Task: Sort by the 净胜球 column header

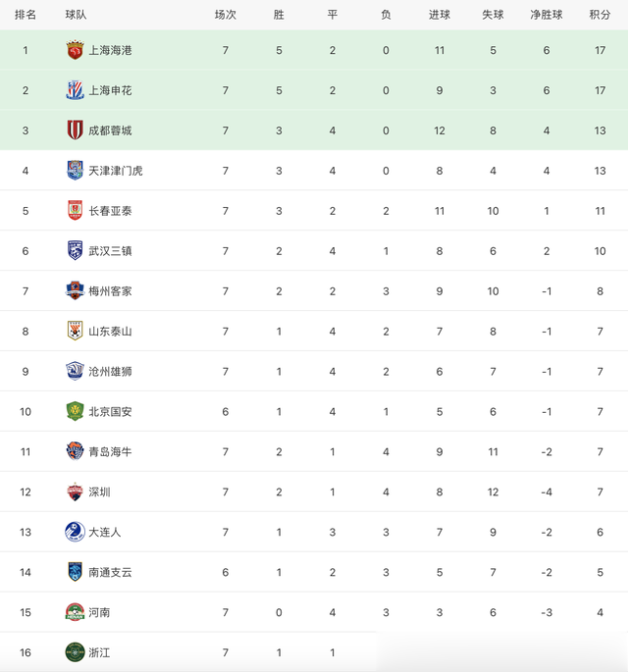Action: coord(547,15)
